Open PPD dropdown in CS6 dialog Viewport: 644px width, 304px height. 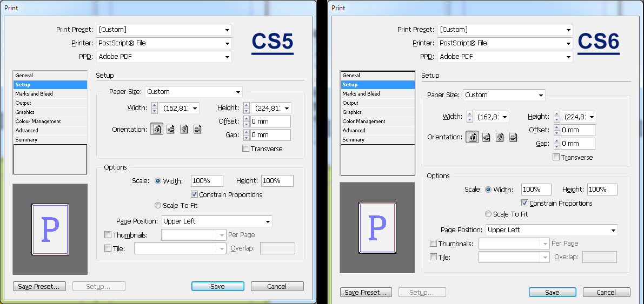[x=505, y=57]
